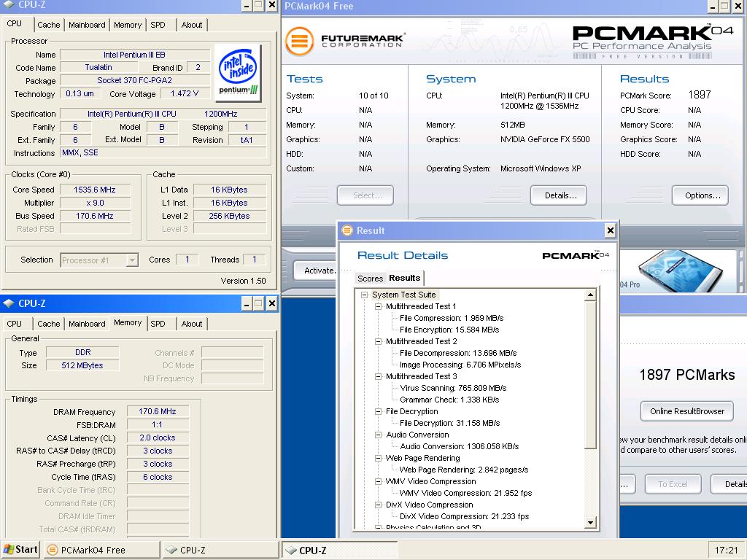This screenshot has width=747, height=560.
Task: Close the Result dialog
Action: pyautogui.click(x=611, y=230)
